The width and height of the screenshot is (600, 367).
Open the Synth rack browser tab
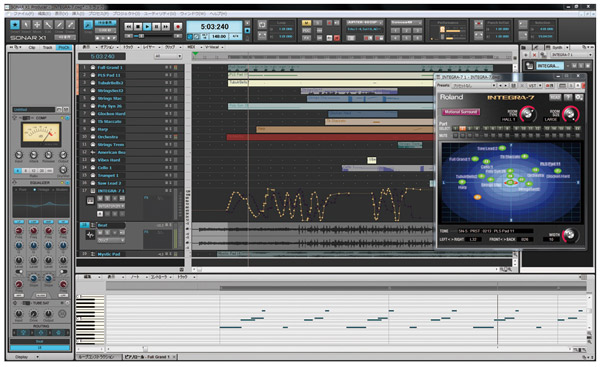point(557,47)
